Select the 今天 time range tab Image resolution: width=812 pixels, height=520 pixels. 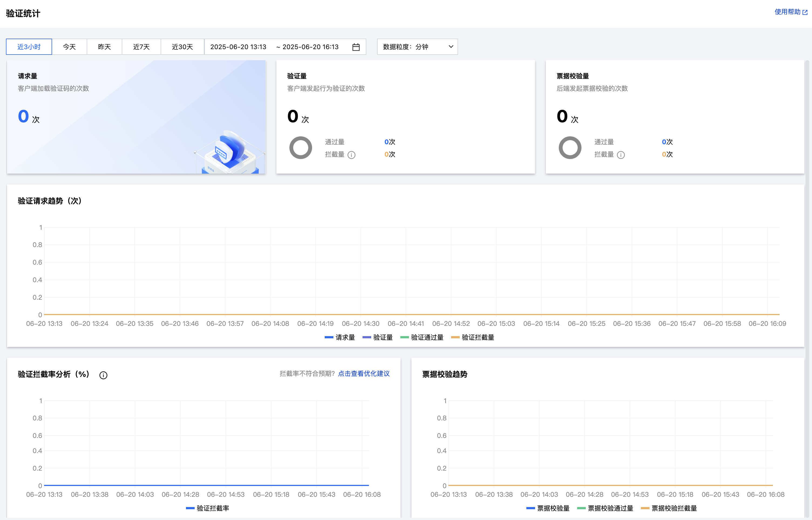(70, 47)
